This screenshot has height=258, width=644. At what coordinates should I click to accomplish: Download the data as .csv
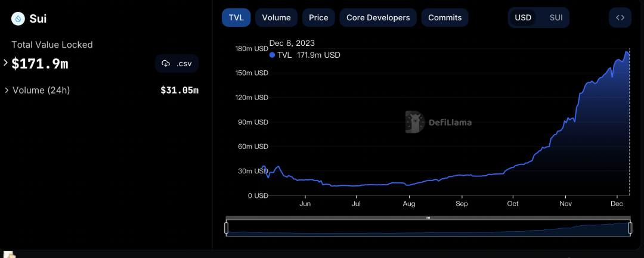point(177,64)
